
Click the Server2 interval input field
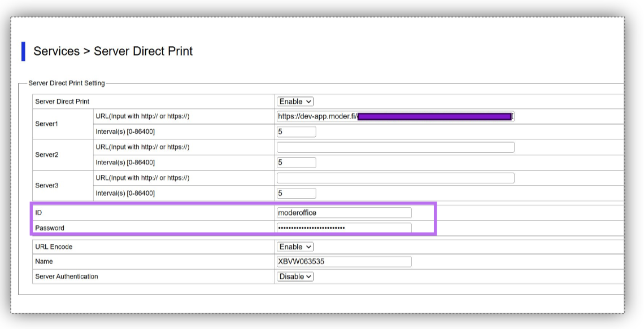pos(297,163)
